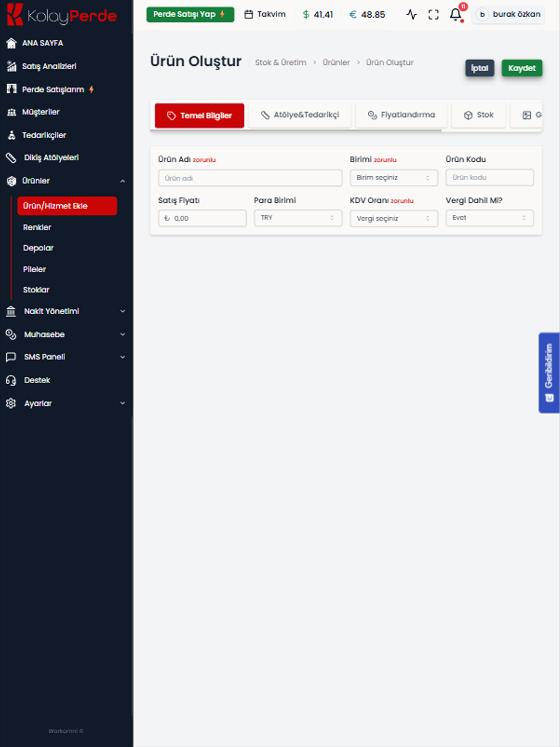Screen dimensions: 560x747
Task: Click the İptal button
Action: [479, 68]
